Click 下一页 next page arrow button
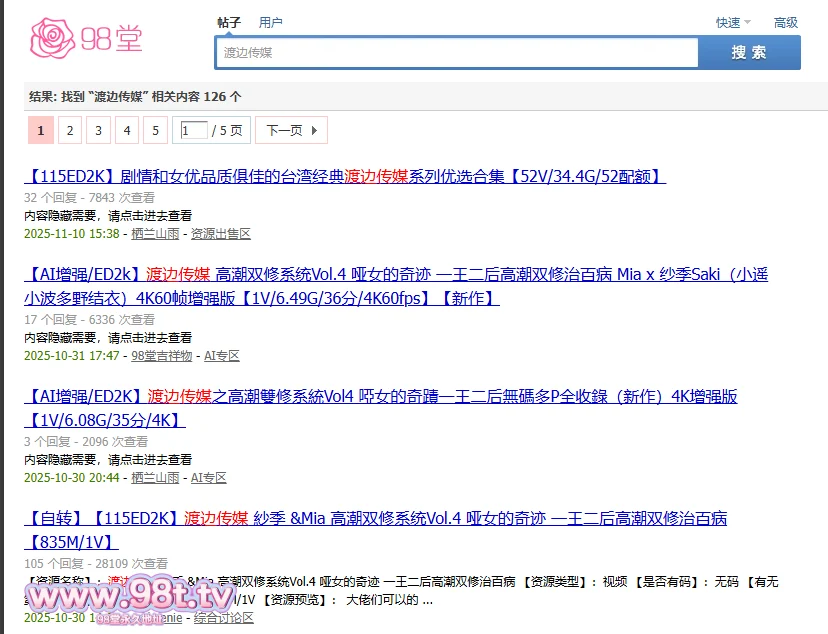This screenshot has height=634, width=828. (x=291, y=130)
